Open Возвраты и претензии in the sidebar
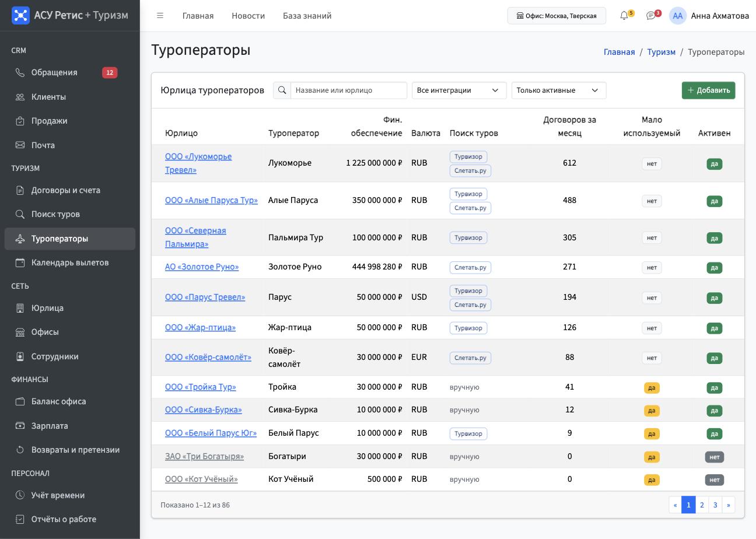This screenshot has height=539, width=756. click(x=70, y=450)
